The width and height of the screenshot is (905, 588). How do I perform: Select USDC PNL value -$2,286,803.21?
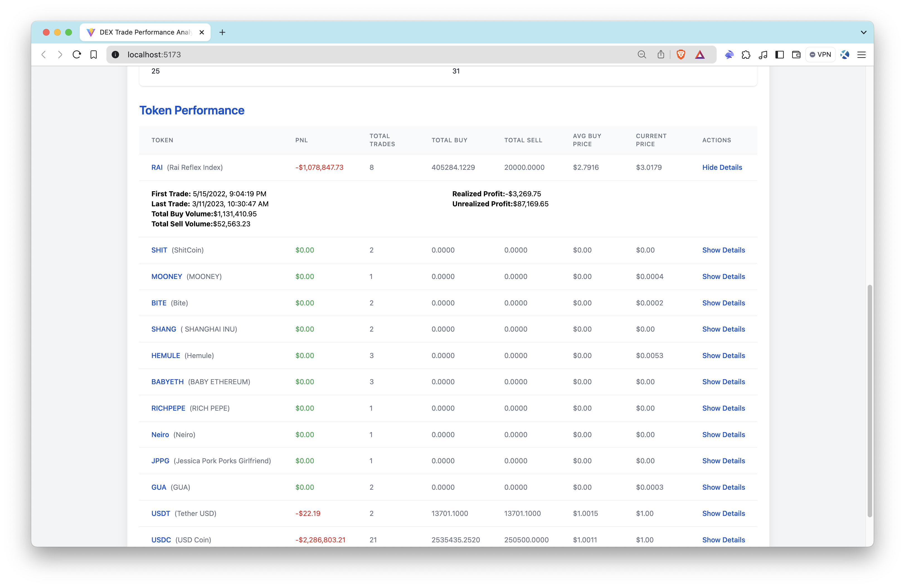tap(320, 540)
